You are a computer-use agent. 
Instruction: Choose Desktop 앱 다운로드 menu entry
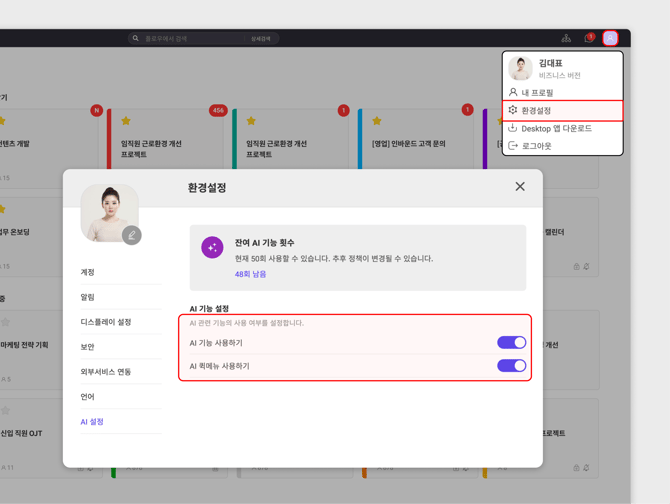pos(562,129)
